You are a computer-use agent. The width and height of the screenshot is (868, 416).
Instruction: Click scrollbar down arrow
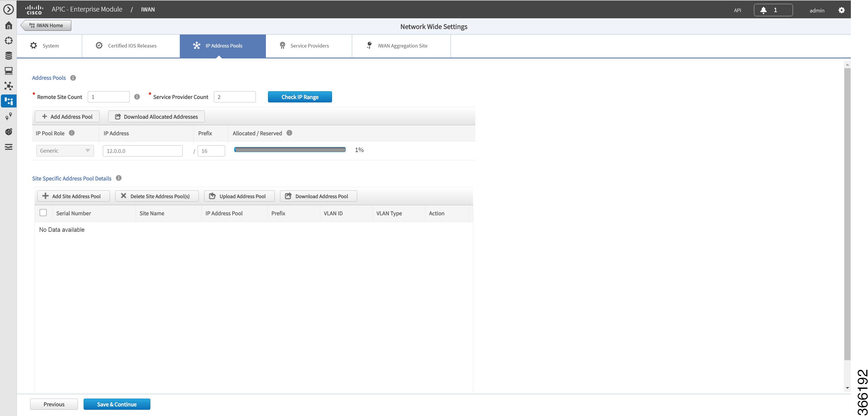[x=847, y=388]
